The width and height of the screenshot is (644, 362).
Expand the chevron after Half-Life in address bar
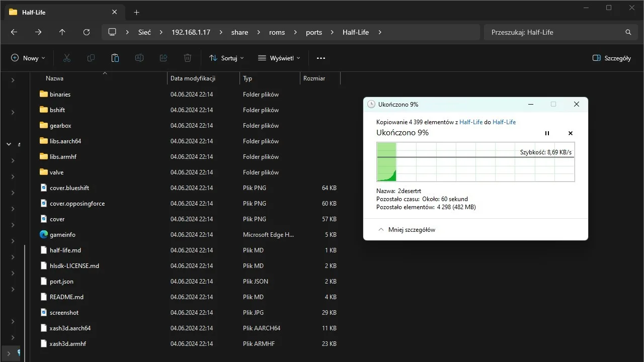point(380,32)
